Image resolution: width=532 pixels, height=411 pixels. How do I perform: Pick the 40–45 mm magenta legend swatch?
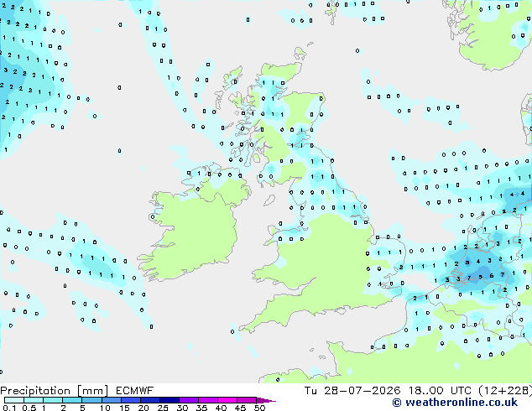click(x=227, y=400)
